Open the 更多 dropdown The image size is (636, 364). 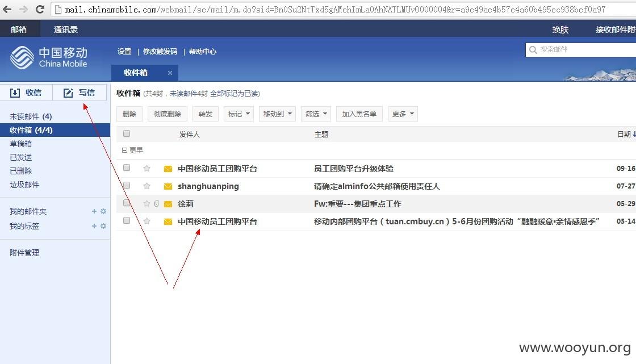click(x=403, y=114)
